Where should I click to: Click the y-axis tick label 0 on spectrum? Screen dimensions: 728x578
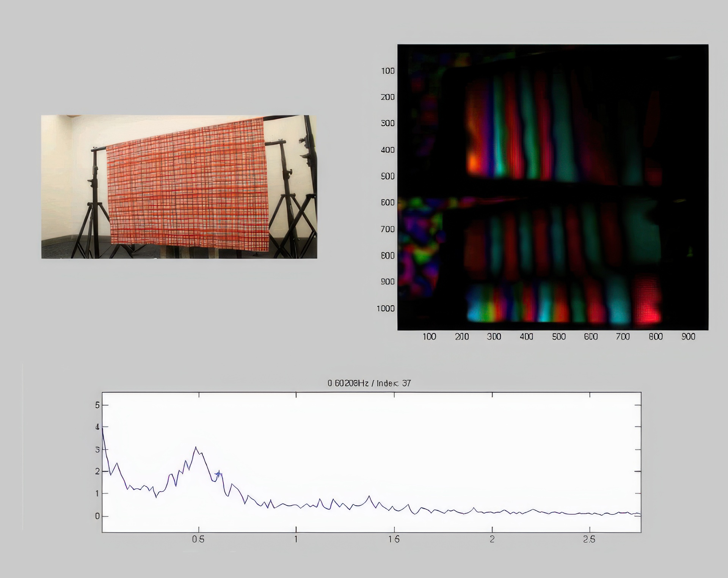point(97,516)
